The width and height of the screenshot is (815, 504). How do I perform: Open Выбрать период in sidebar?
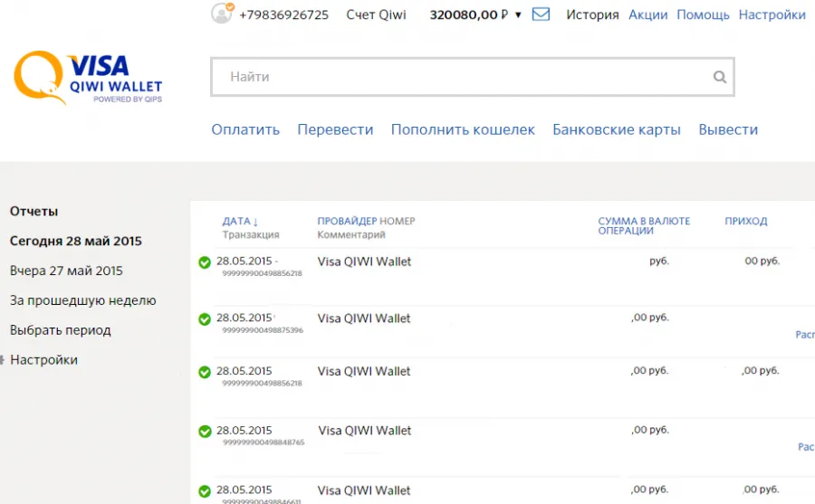click(61, 330)
